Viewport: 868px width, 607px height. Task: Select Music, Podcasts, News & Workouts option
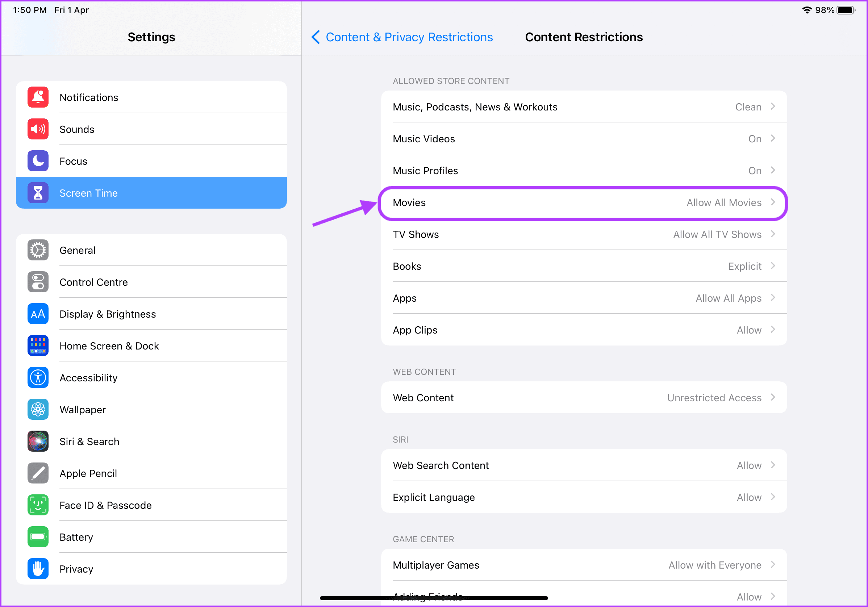tap(583, 107)
